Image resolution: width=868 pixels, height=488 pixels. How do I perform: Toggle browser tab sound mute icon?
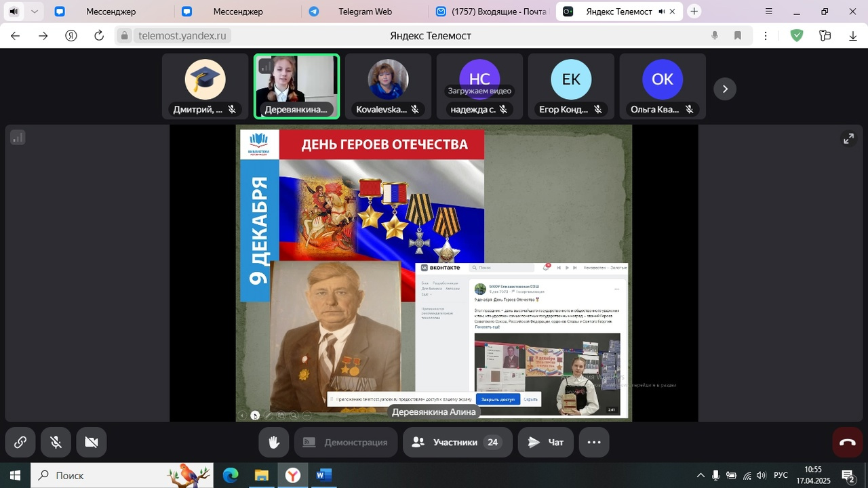pos(14,12)
